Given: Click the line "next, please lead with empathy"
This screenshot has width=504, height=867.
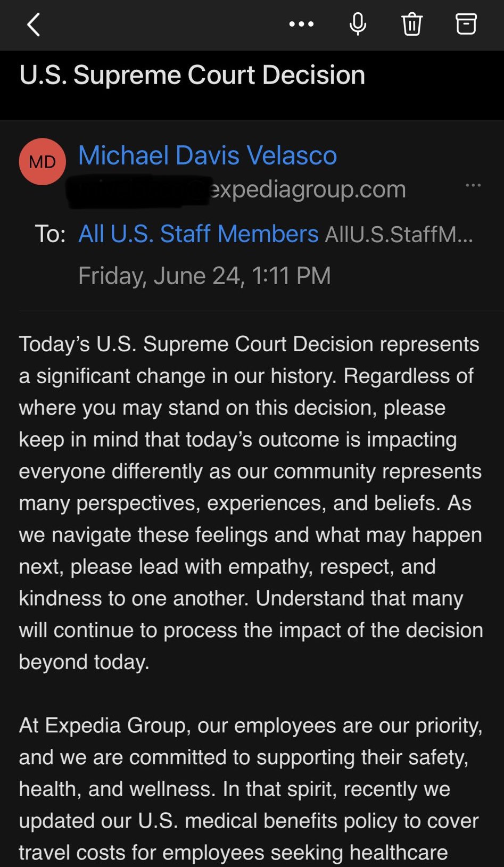Looking at the screenshot, I should click(x=227, y=567).
